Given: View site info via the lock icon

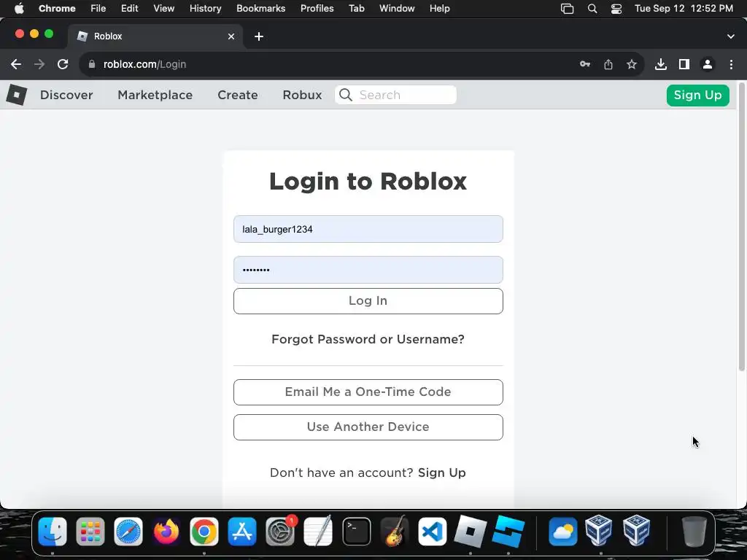Looking at the screenshot, I should tap(91, 64).
